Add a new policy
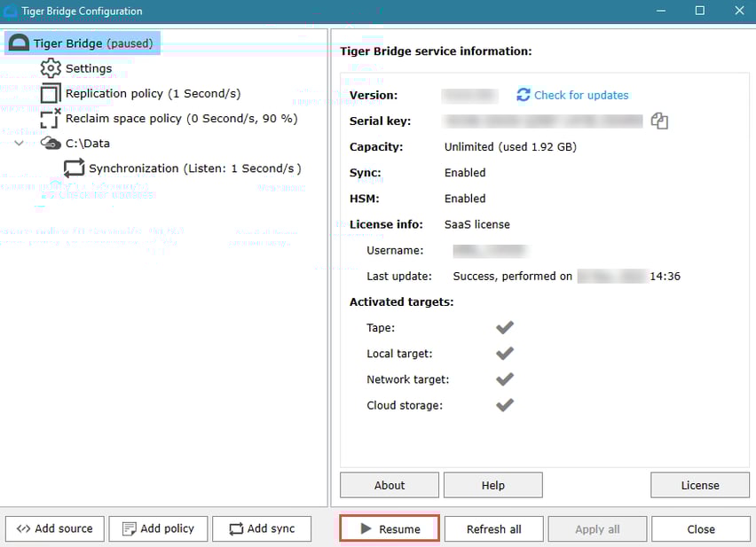 tap(158, 527)
